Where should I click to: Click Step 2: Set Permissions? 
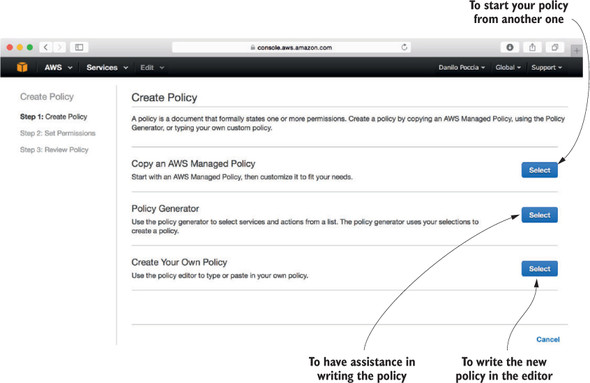coord(58,133)
